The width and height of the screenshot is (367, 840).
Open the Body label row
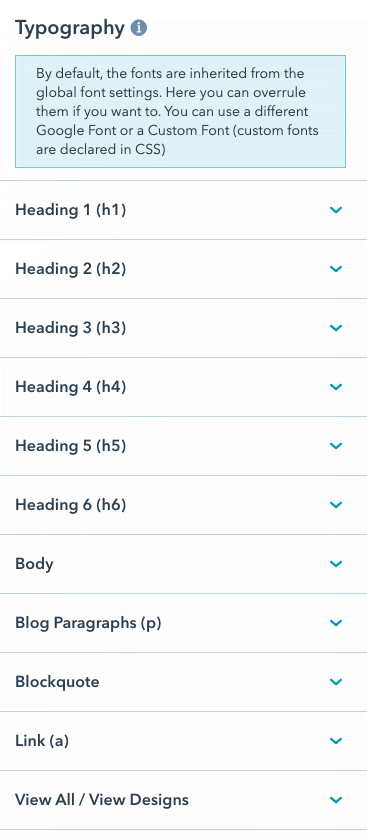(183, 564)
